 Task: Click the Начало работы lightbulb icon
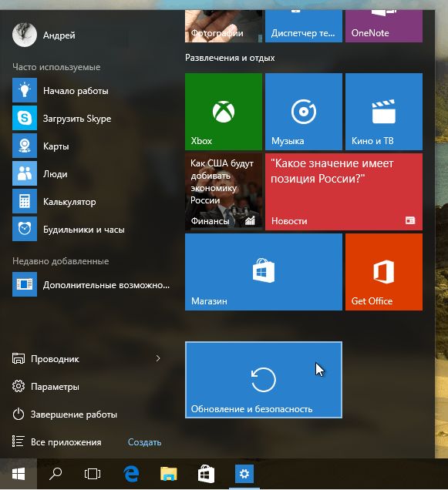pyautogui.click(x=25, y=91)
